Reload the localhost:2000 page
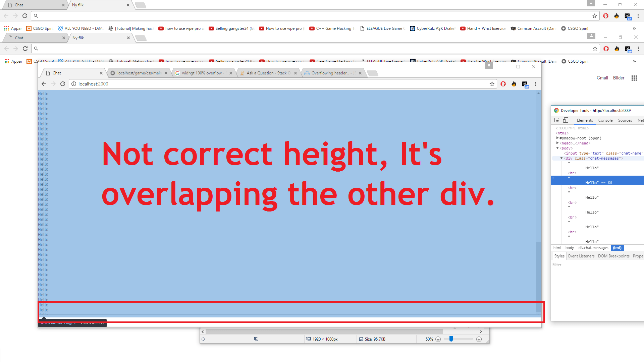This screenshot has height=362, width=644. 63,84
